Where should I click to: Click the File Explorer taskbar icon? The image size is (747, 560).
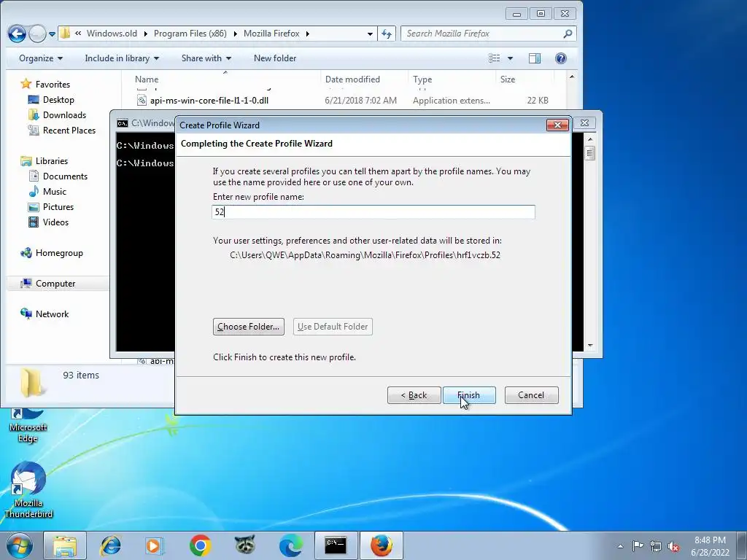65,545
